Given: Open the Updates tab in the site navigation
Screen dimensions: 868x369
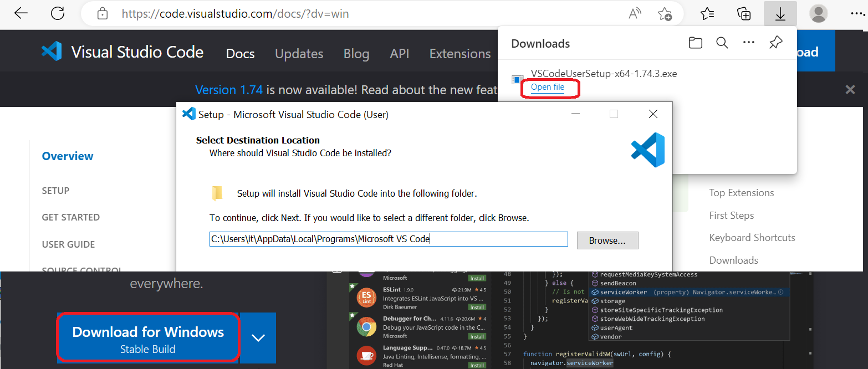Looking at the screenshot, I should [x=299, y=54].
